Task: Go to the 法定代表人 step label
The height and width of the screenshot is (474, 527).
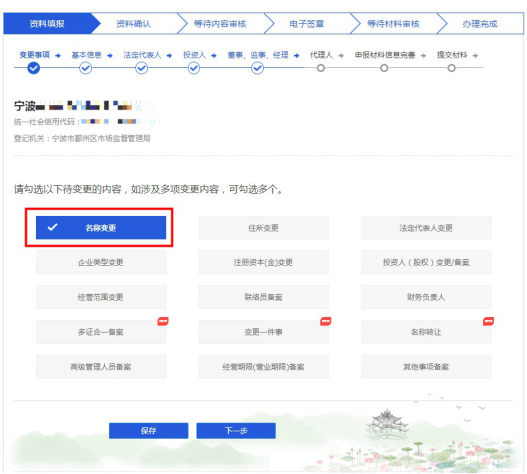Action: click(x=142, y=55)
